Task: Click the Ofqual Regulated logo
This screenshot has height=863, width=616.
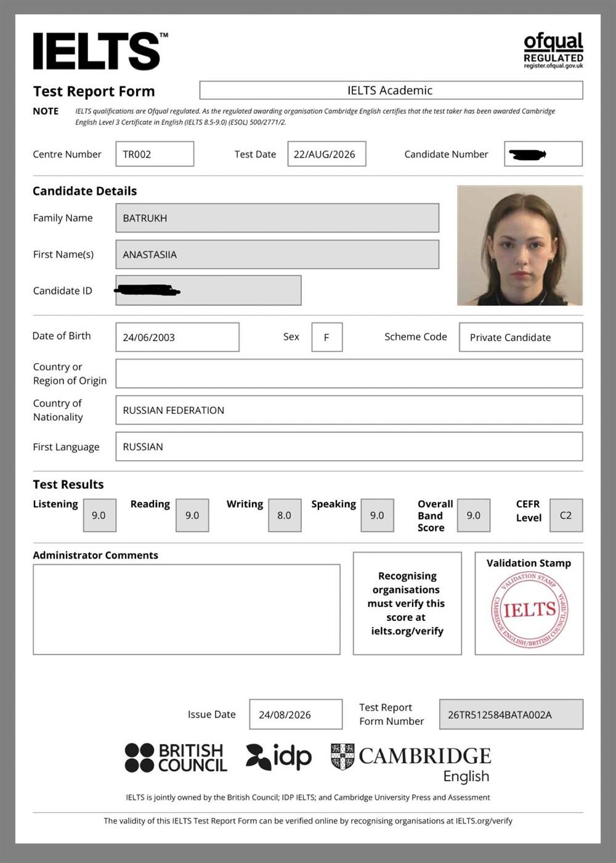Action: click(x=553, y=51)
